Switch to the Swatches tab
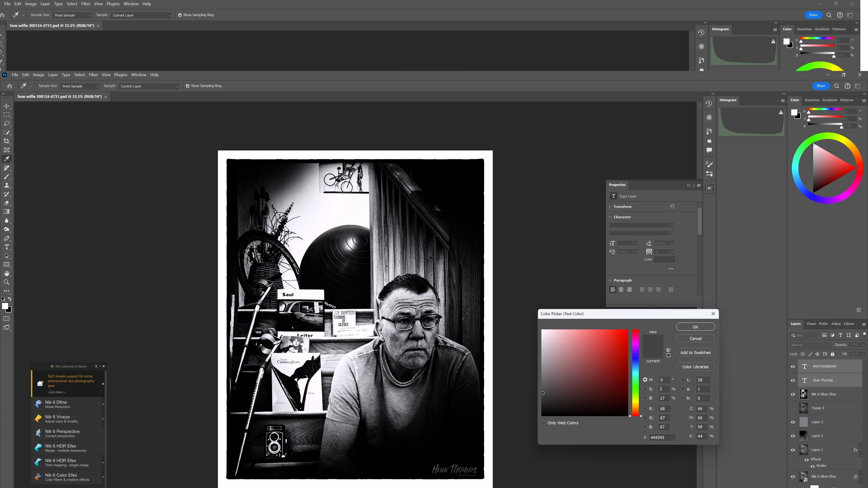Screen dimensions: 868x488 (812, 100)
